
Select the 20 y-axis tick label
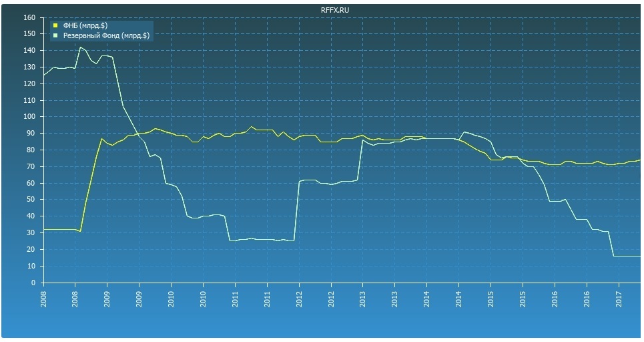[x=31, y=249]
